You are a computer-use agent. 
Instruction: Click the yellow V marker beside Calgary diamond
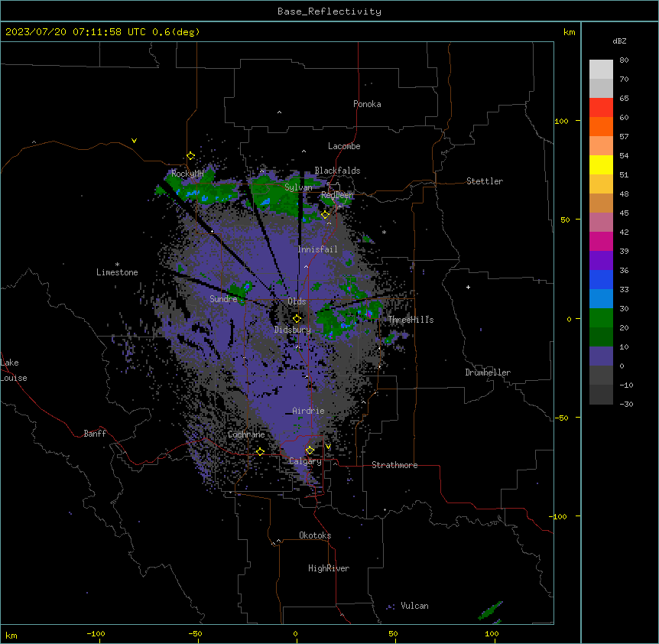tap(328, 447)
